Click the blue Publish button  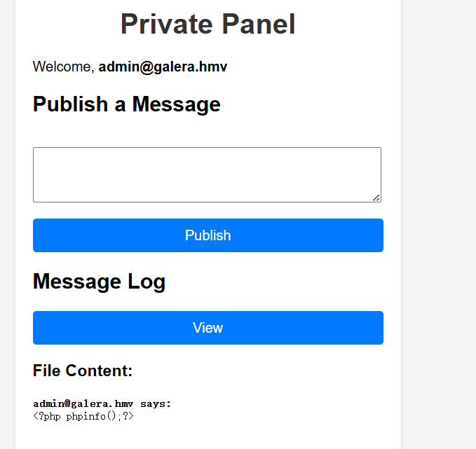(208, 235)
